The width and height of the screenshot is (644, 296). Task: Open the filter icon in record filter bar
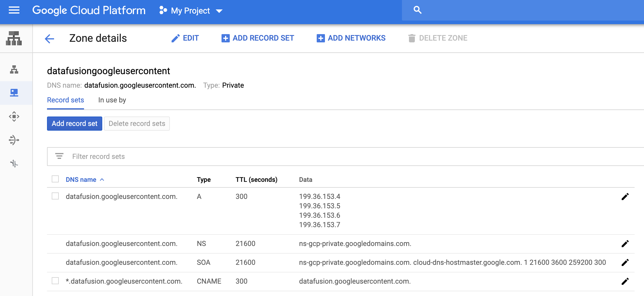pos(59,156)
